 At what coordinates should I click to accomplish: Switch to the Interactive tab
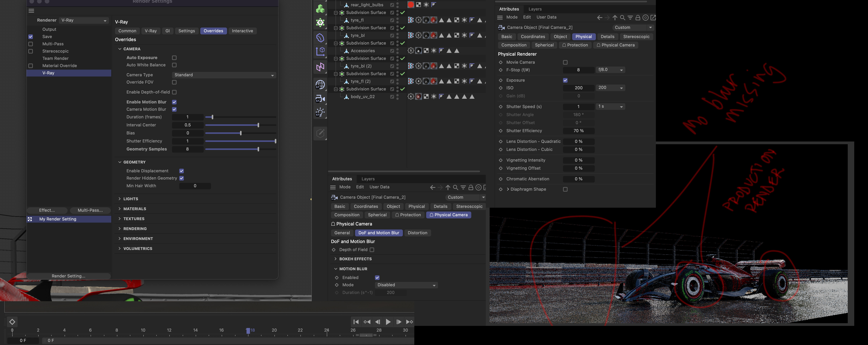coord(242,31)
